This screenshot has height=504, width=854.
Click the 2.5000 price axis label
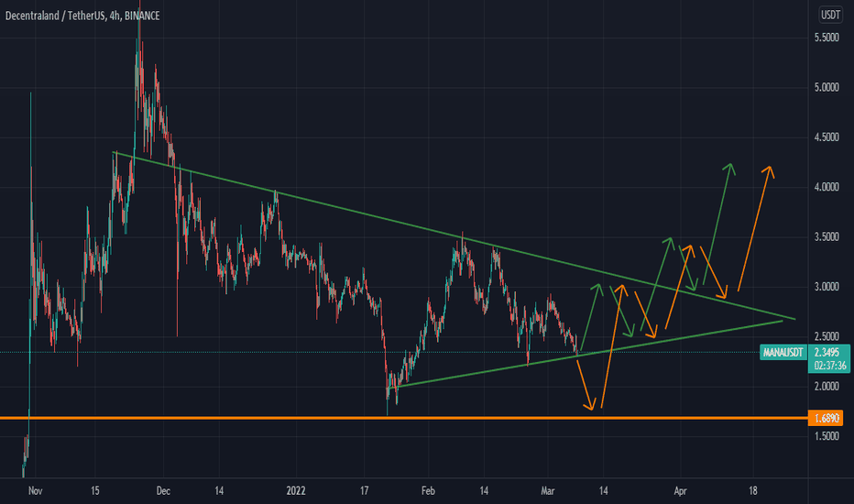[827, 336]
